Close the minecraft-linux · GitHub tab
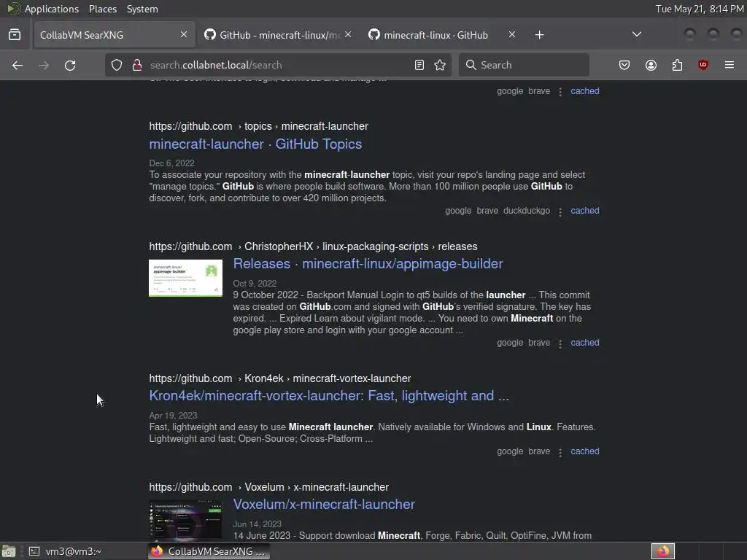The height and width of the screenshot is (560, 747). (x=512, y=35)
